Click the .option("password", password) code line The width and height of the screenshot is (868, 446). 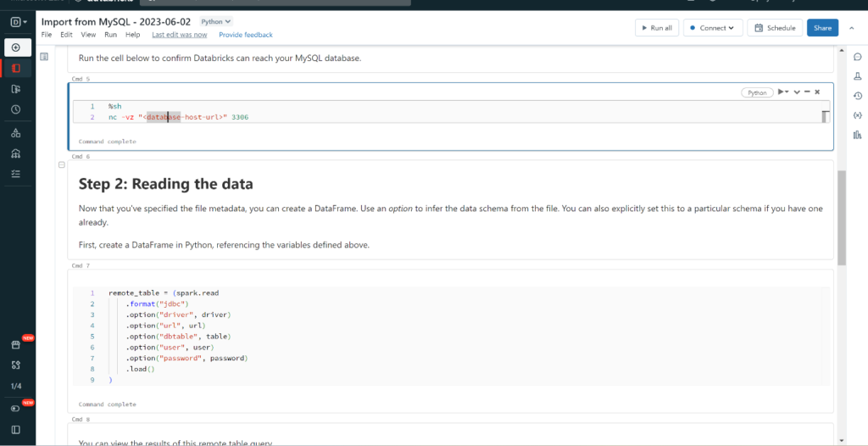click(x=187, y=359)
